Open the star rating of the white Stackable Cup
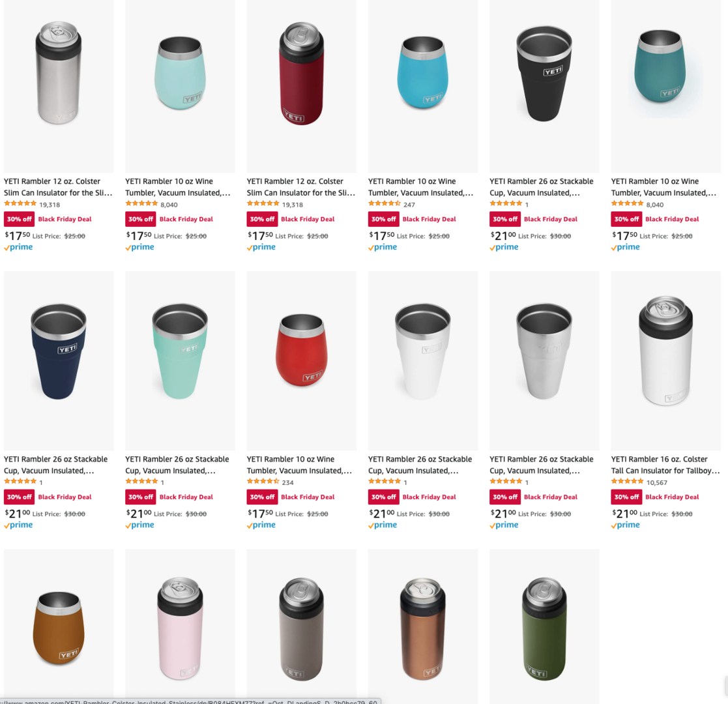The height and width of the screenshot is (704, 728). [x=384, y=481]
